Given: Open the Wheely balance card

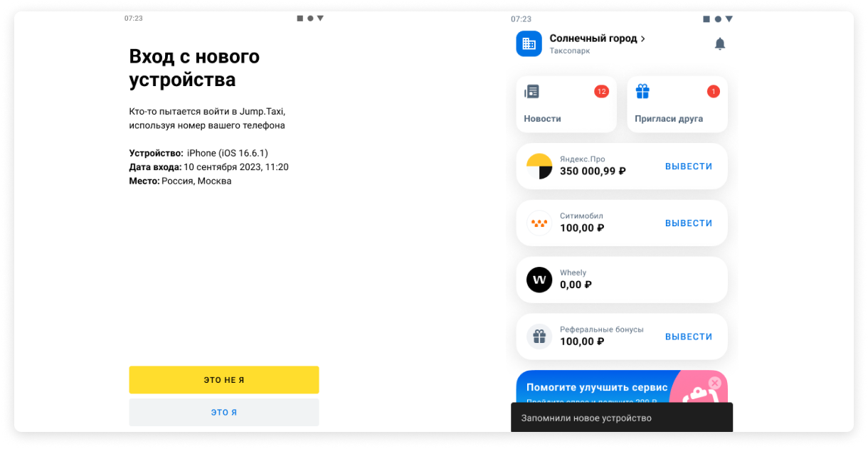Looking at the screenshot, I should [x=621, y=280].
